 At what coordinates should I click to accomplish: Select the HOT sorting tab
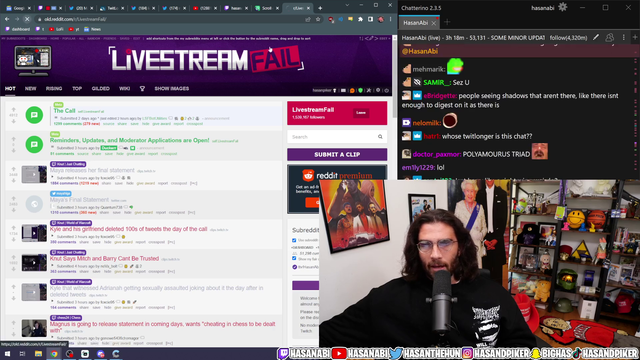[x=10, y=89]
